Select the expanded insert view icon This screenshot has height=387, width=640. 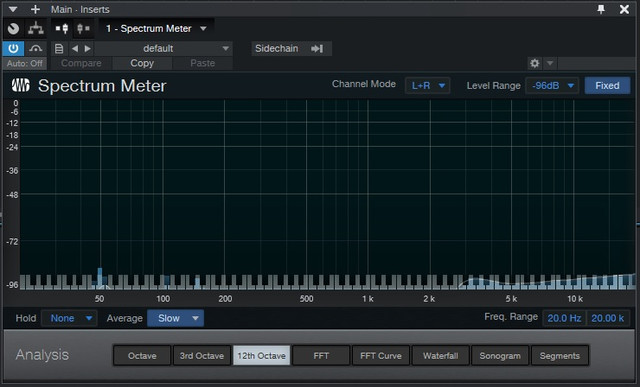tap(62, 29)
